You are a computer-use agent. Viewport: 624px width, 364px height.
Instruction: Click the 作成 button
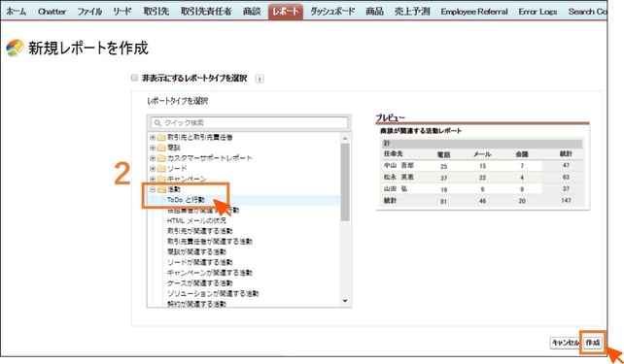(x=593, y=343)
